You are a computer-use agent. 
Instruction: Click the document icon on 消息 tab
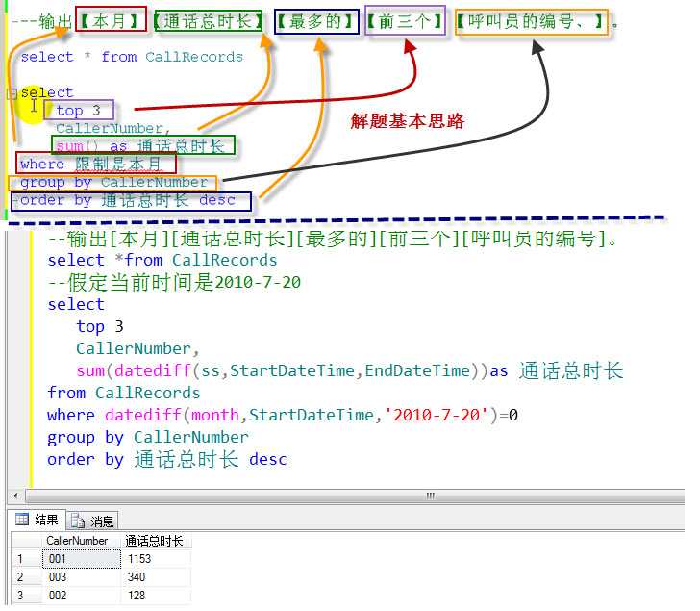78,521
